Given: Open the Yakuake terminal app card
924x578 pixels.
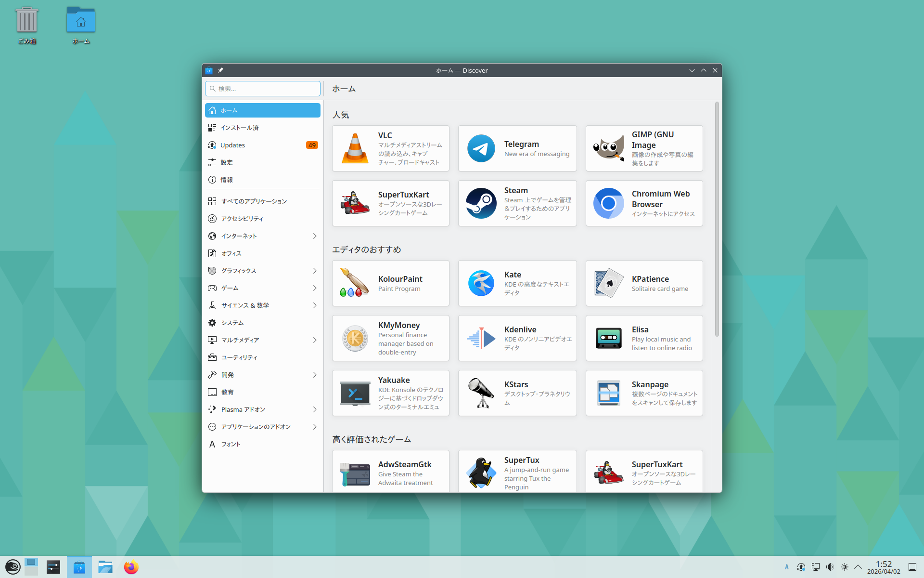Looking at the screenshot, I should point(390,393).
